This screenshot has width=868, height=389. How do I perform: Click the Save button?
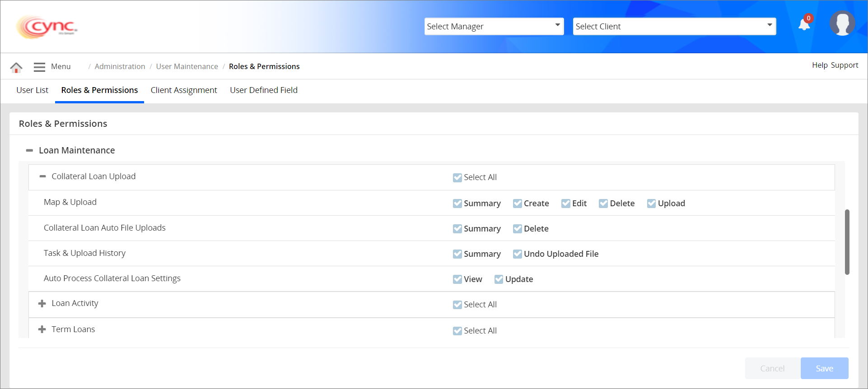click(x=824, y=368)
